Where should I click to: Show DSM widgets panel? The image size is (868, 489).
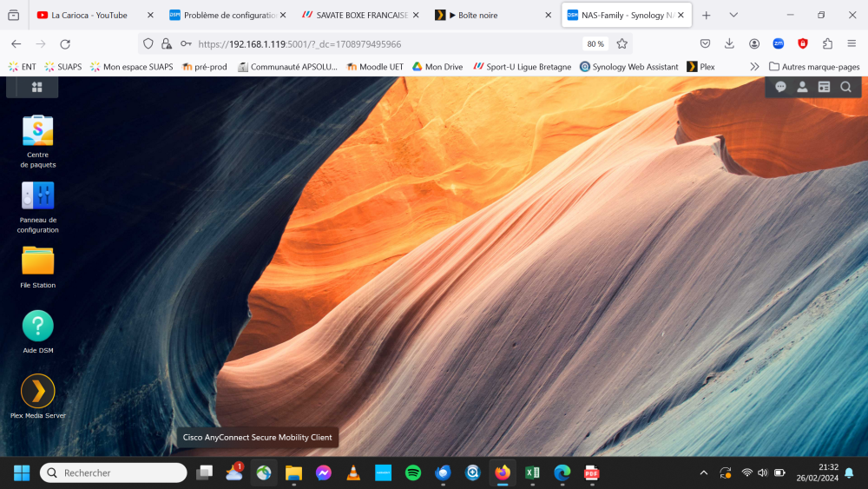[824, 87]
